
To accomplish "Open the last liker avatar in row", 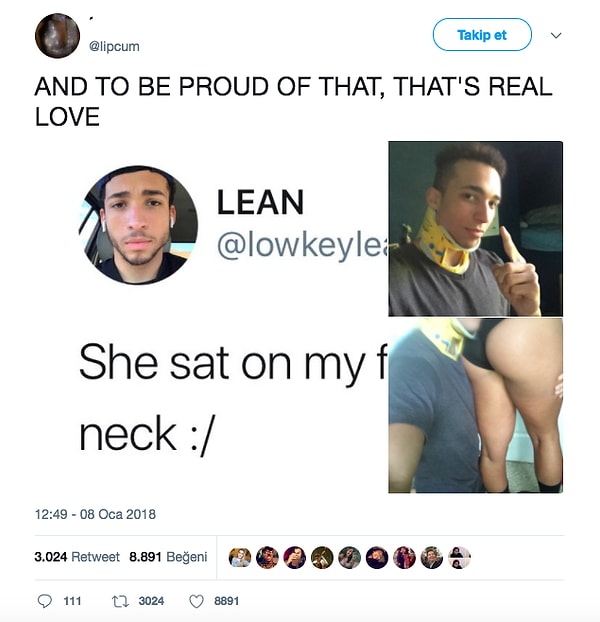I will [x=459, y=557].
